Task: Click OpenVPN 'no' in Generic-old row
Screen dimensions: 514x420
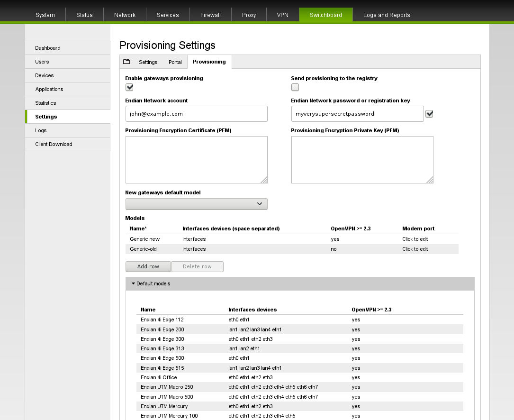Action: pyautogui.click(x=334, y=249)
